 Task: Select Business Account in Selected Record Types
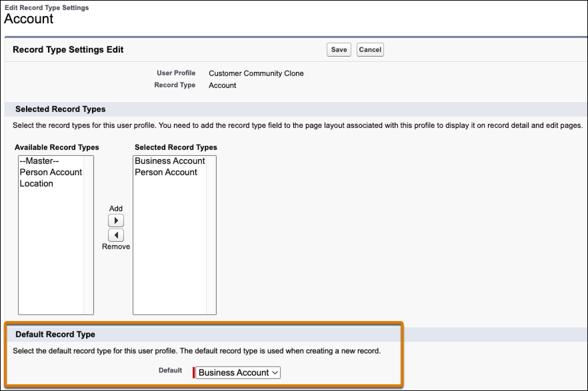point(170,161)
